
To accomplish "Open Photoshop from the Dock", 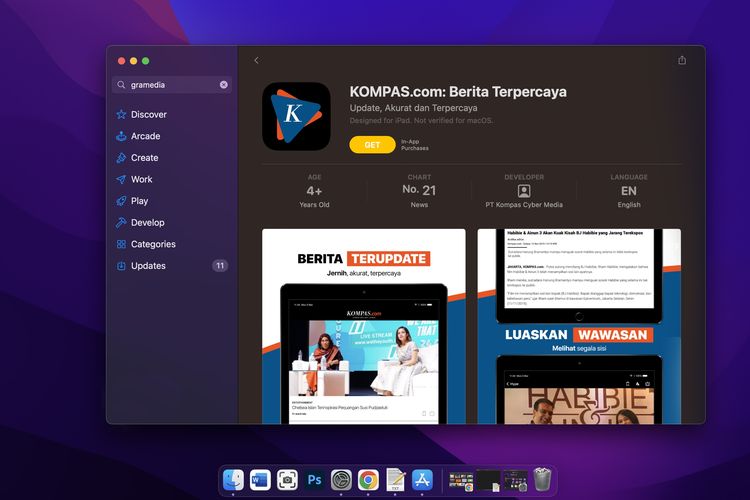I will (x=314, y=480).
